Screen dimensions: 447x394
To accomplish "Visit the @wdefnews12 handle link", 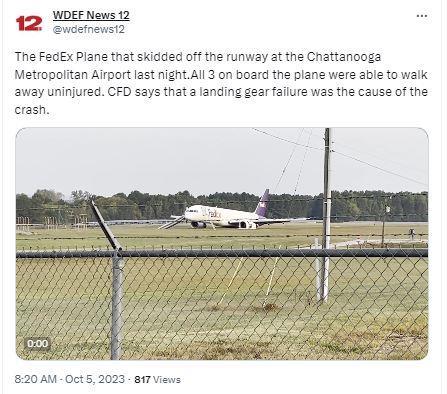I will [89, 29].
